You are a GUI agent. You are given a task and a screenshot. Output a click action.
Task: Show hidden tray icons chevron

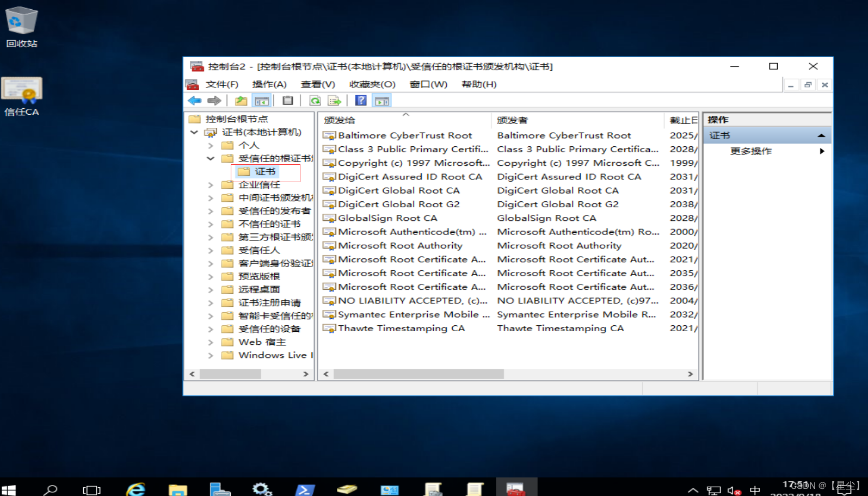(x=693, y=491)
